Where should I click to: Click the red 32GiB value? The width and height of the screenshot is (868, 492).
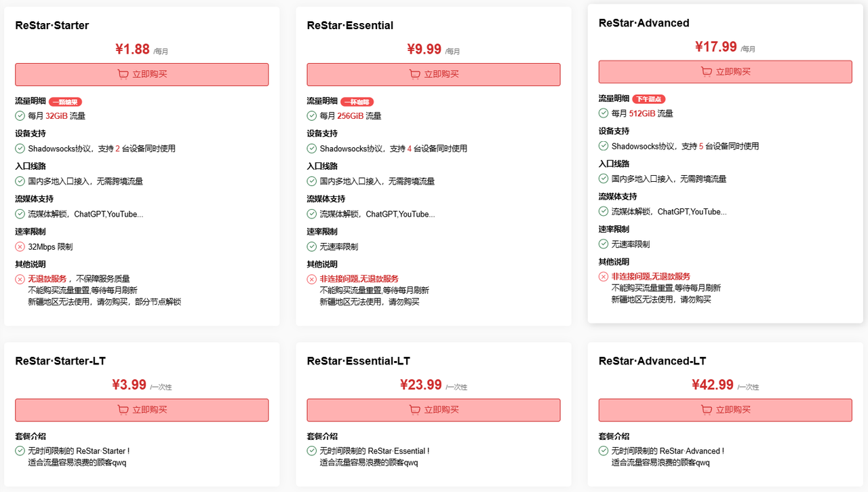click(x=56, y=116)
